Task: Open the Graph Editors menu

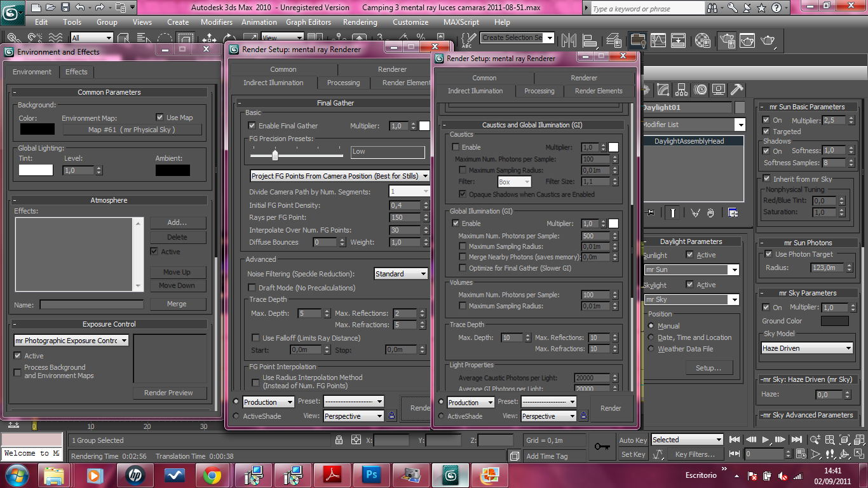Action: (308, 22)
